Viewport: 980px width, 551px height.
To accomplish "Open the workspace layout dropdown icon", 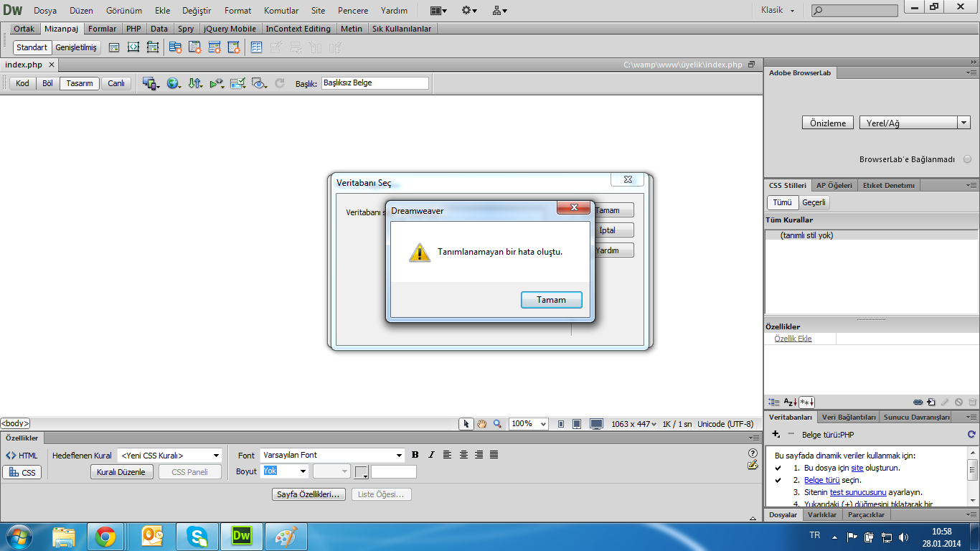I will pyautogui.click(x=438, y=11).
